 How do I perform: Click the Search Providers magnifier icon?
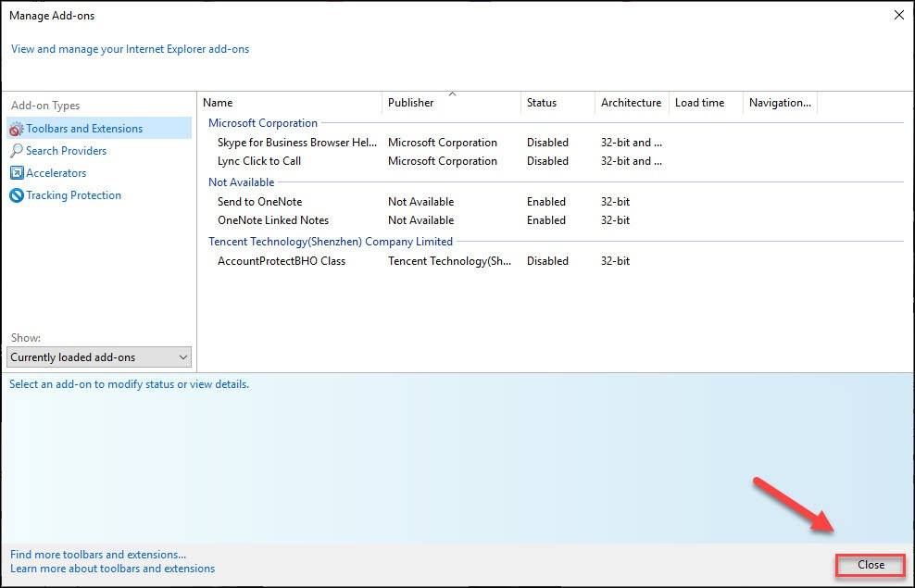17,151
